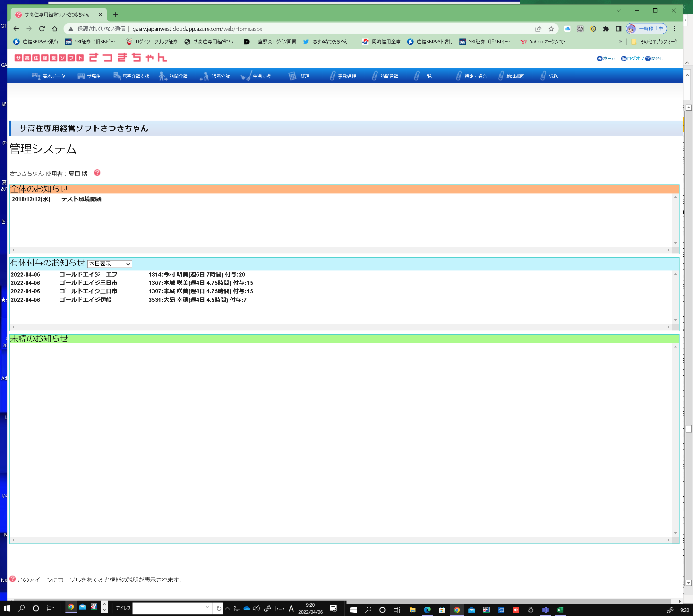Expand the 本日表示 dropdown

coord(109,264)
